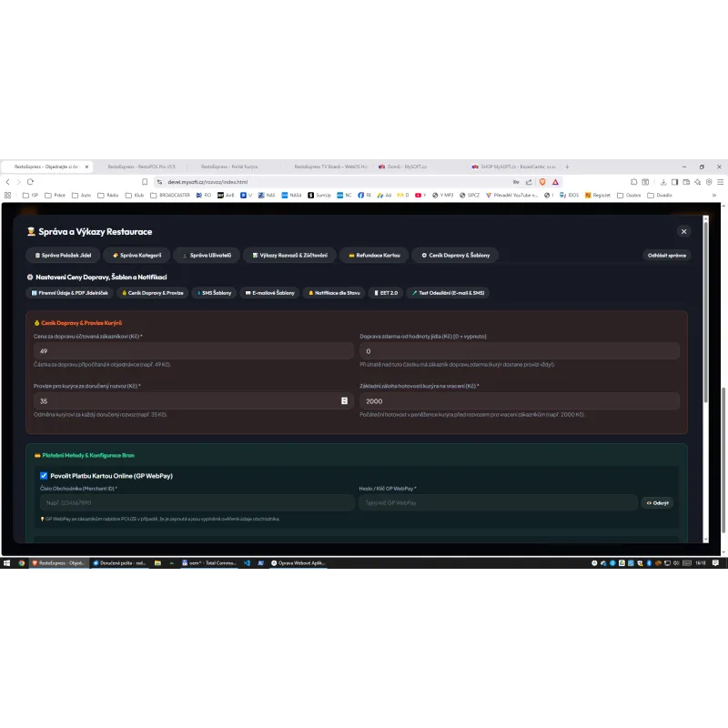Screen dimensions: 728x728
Task: Open Klub bookmarks folder
Action: [135, 195]
